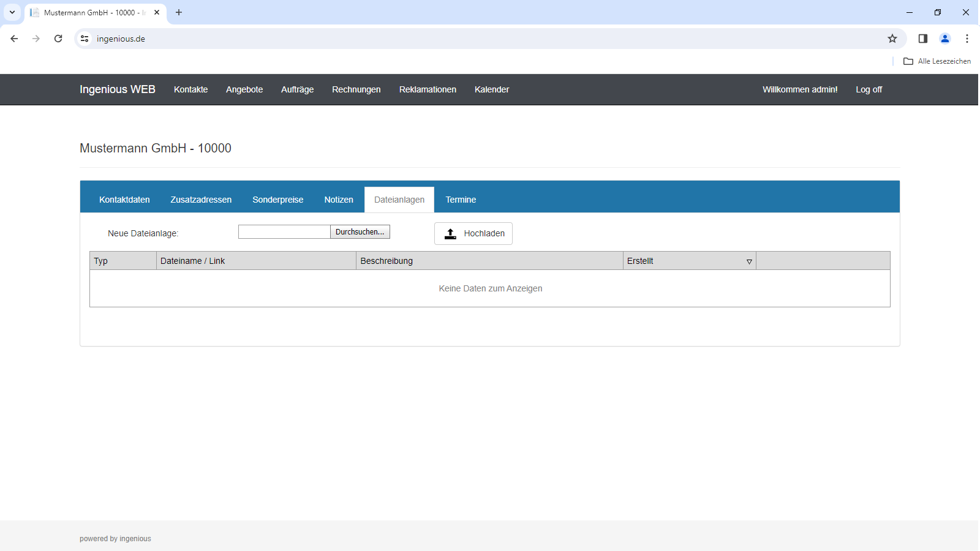This screenshot has width=980, height=551.
Task: Open Alle Lesezeichen bookmarks folder
Action: (x=937, y=61)
